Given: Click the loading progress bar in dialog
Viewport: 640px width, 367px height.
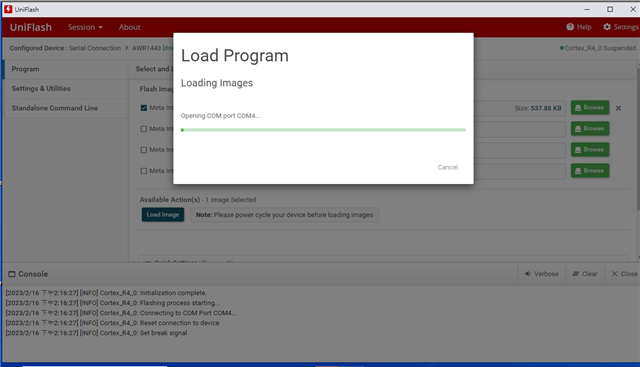Looking at the screenshot, I should [323, 130].
